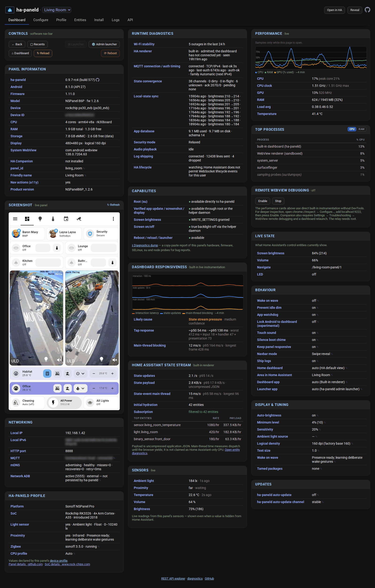Click the Office brightness slider bar
The image size is (375, 588).
click(x=43, y=248)
